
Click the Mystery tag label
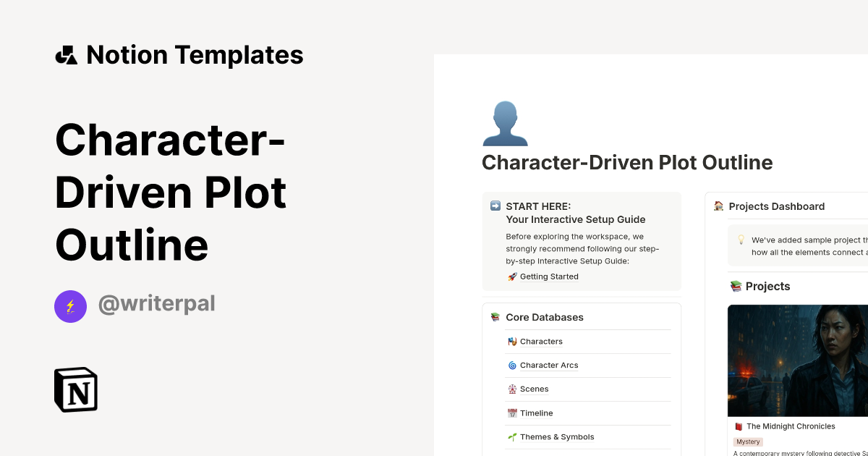pos(748,442)
